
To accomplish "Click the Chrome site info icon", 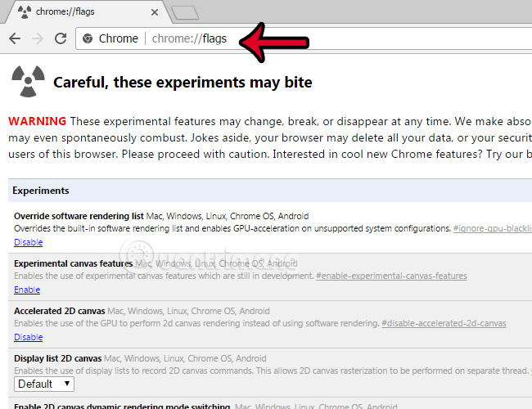I will click(87, 38).
